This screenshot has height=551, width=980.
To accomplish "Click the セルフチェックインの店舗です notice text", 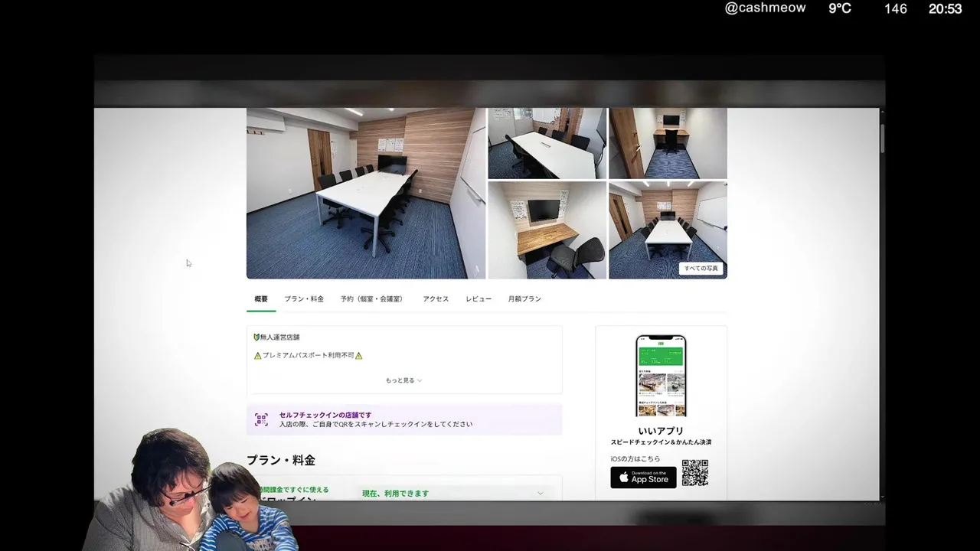I will (x=325, y=415).
